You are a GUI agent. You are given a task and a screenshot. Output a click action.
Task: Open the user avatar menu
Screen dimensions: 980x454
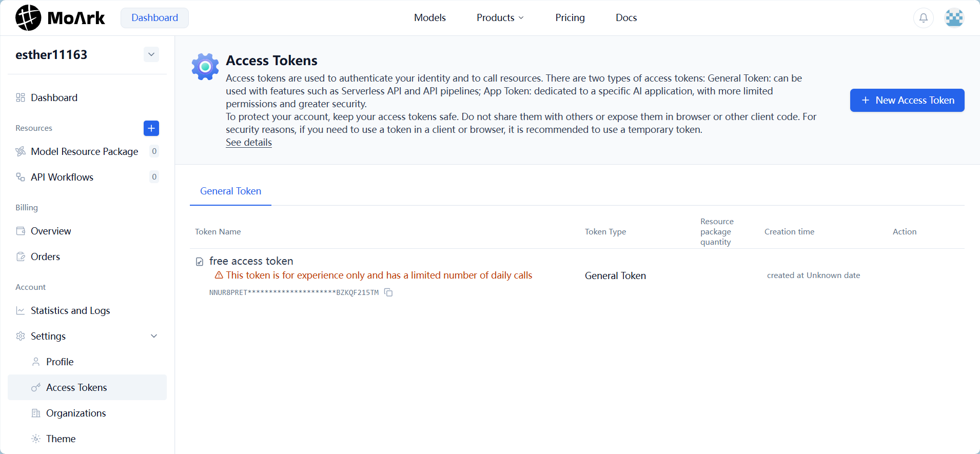[954, 18]
